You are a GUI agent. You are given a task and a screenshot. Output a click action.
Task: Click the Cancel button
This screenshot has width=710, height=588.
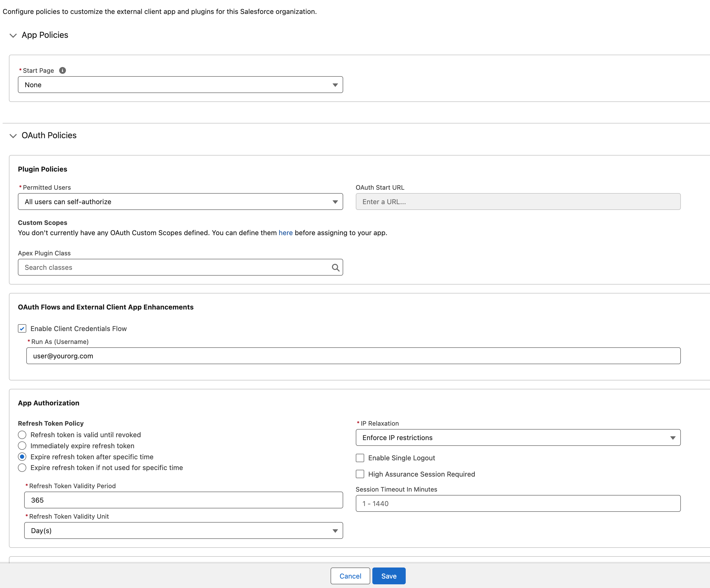click(x=350, y=576)
